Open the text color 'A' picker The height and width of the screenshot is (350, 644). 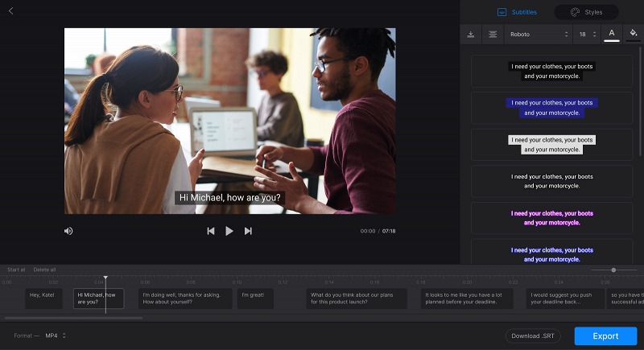click(612, 34)
